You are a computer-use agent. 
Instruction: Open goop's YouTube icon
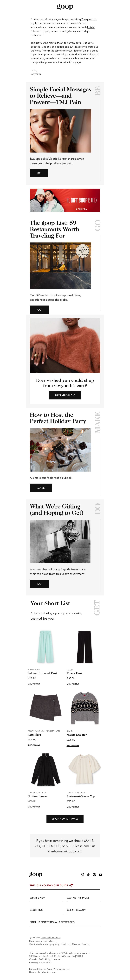[100, 874]
